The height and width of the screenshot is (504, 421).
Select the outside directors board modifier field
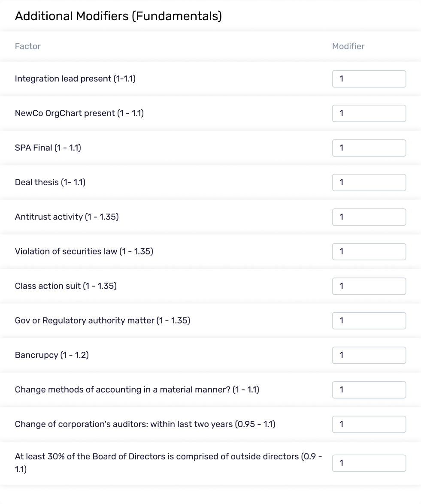[369, 463]
